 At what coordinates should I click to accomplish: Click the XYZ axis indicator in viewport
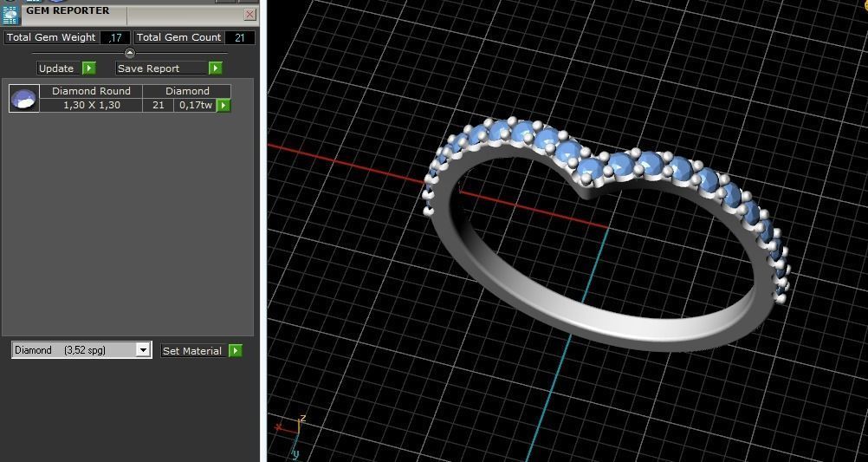(292, 435)
